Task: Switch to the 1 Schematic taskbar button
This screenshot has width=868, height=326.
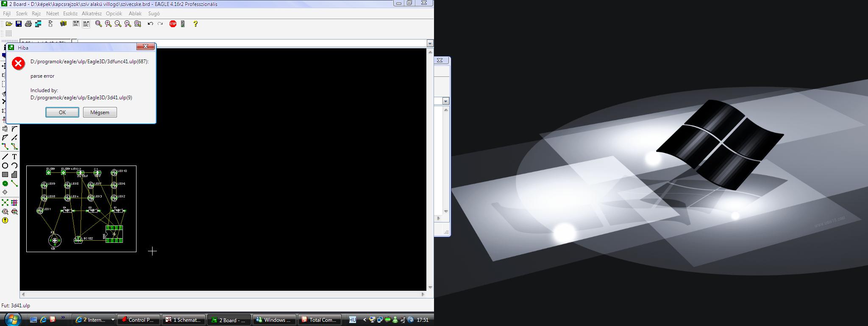Action: pos(184,320)
